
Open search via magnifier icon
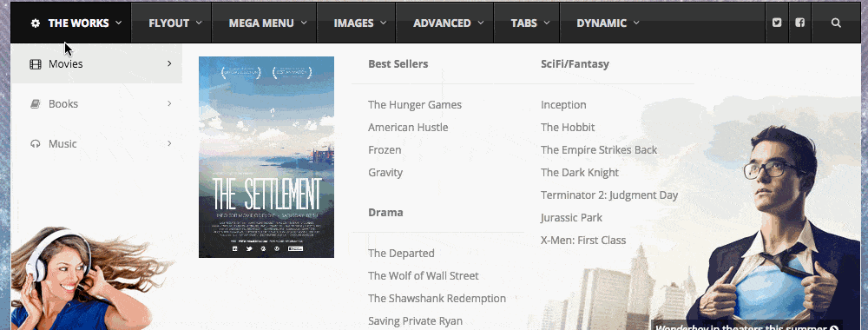(836, 23)
